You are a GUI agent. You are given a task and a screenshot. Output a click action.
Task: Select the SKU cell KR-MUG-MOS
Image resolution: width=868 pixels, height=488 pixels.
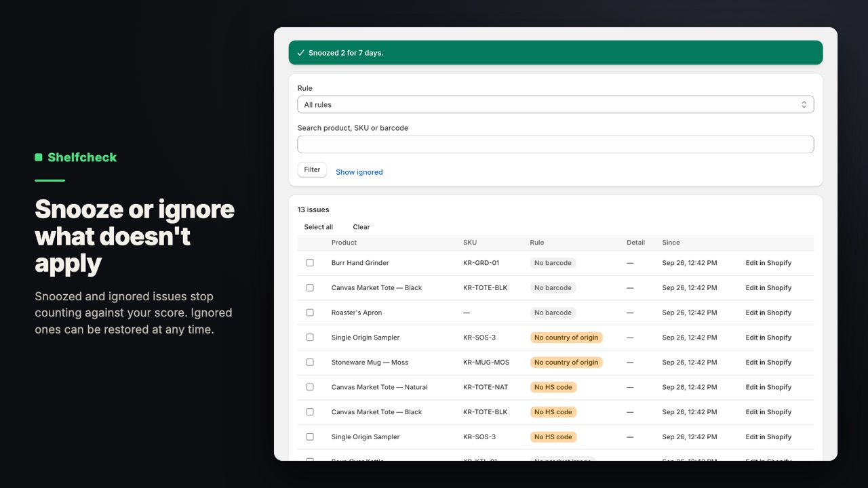point(486,363)
